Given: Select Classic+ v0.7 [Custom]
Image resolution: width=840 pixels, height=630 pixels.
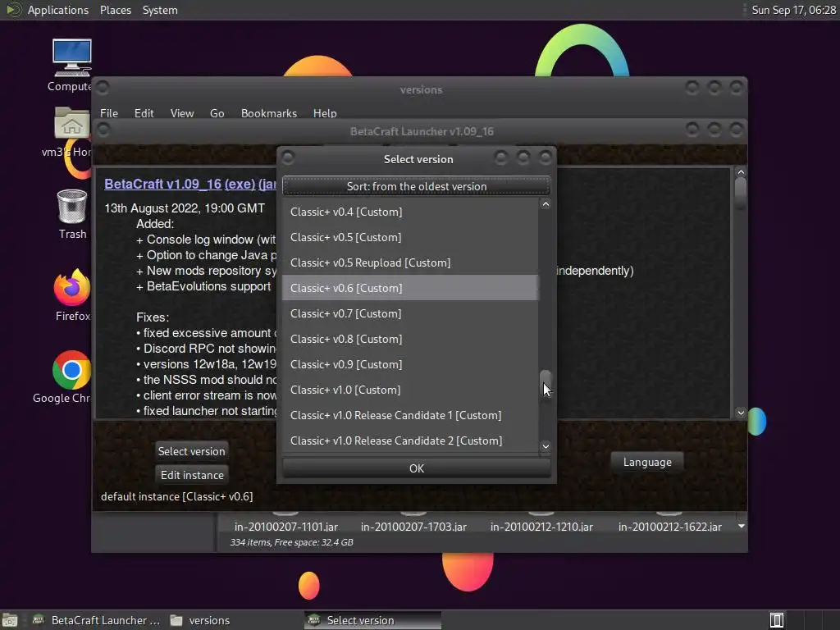Looking at the screenshot, I should point(410,313).
